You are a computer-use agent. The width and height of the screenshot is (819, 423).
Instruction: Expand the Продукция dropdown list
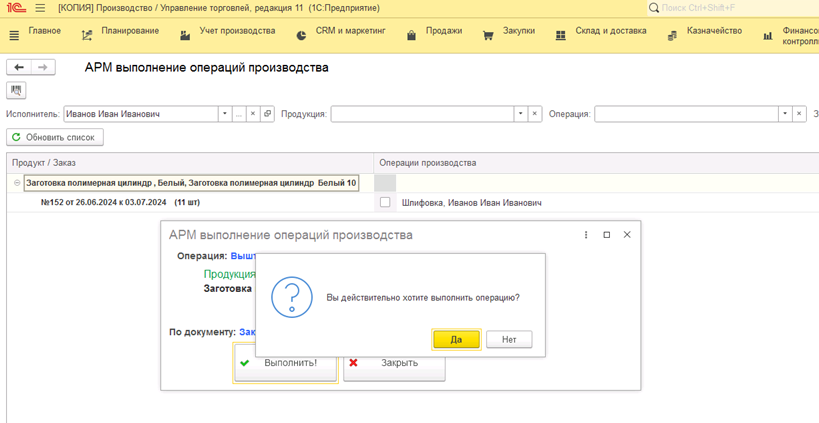(x=520, y=114)
